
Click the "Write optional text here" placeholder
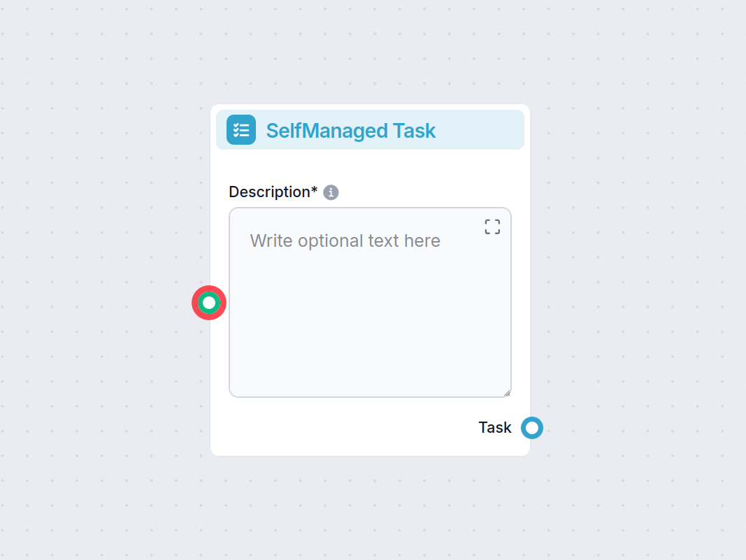click(x=345, y=241)
